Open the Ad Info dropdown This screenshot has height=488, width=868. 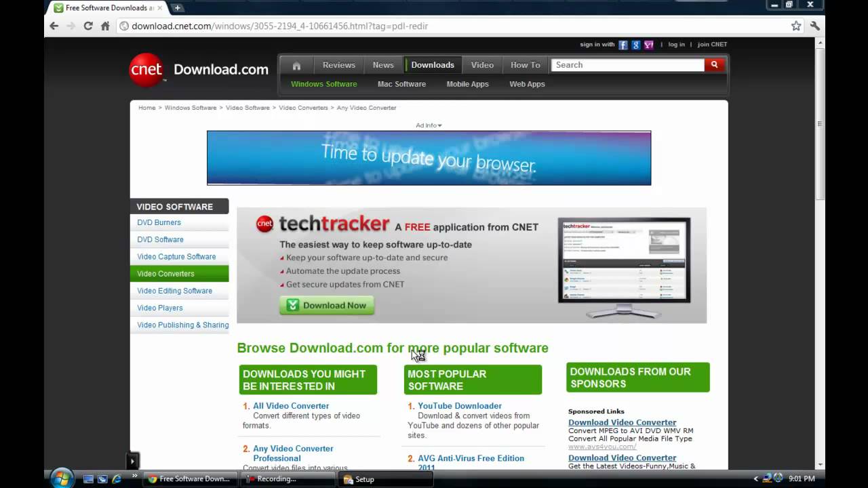[429, 125]
